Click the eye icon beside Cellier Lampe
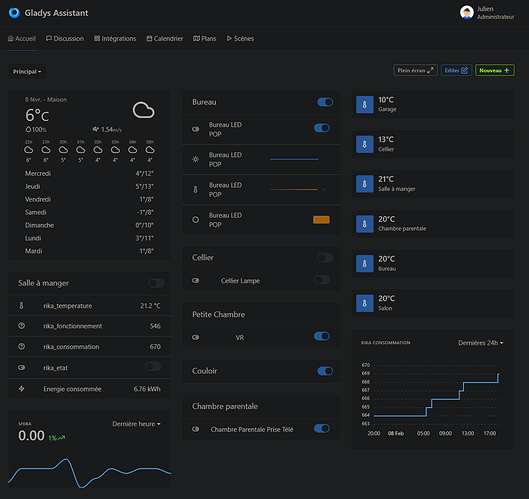529x499 pixels. click(x=195, y=280)
